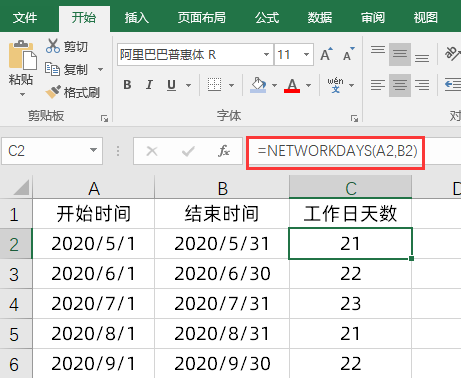The height and width of the screenshot is (378, 461).
Task: Select column A header
Action: [94, 188]
